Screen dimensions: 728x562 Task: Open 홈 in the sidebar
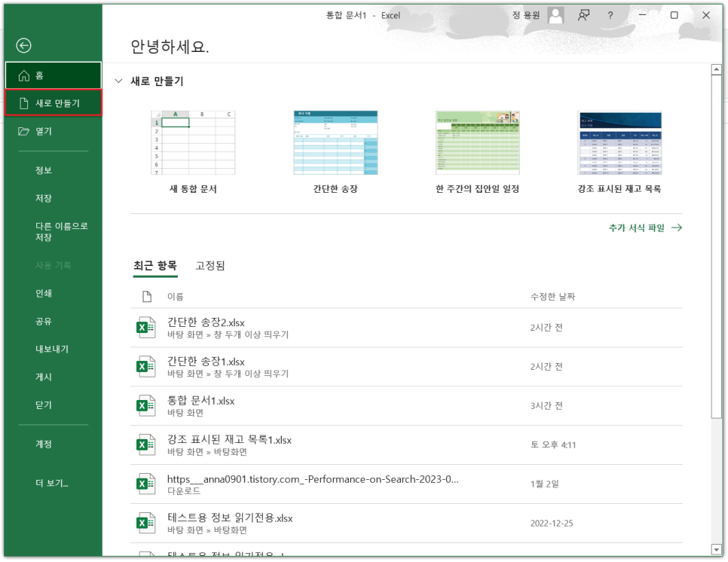54,75
